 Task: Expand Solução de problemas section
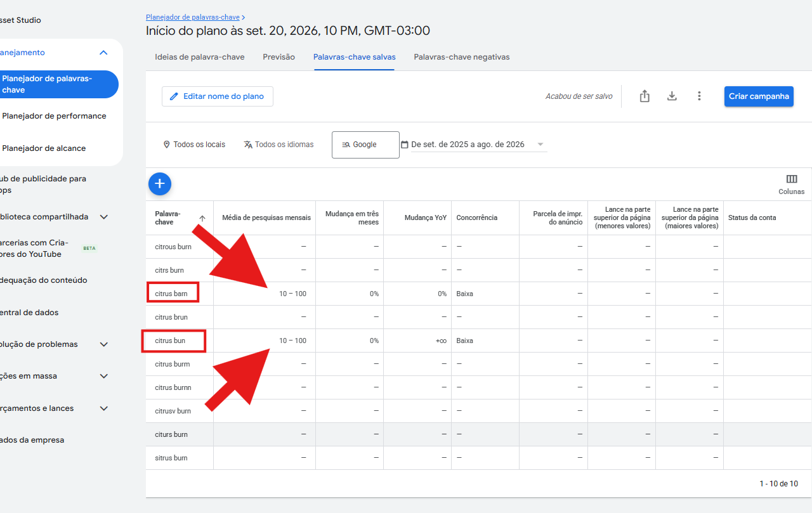(104, 344)
